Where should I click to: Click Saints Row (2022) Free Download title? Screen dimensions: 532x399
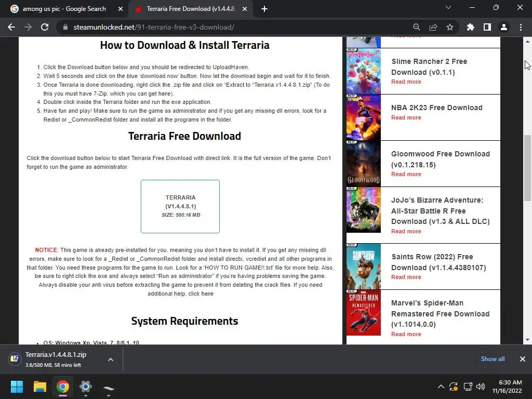(x=438, y=262)
